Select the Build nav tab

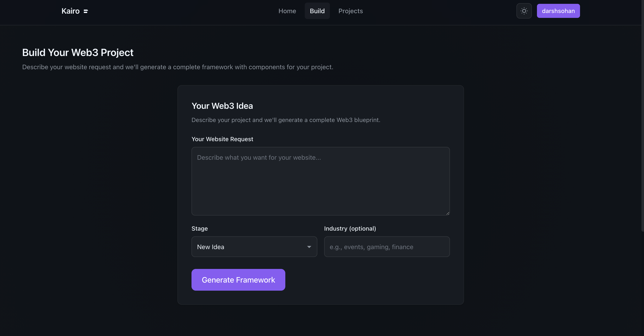[x=317, y=11]
